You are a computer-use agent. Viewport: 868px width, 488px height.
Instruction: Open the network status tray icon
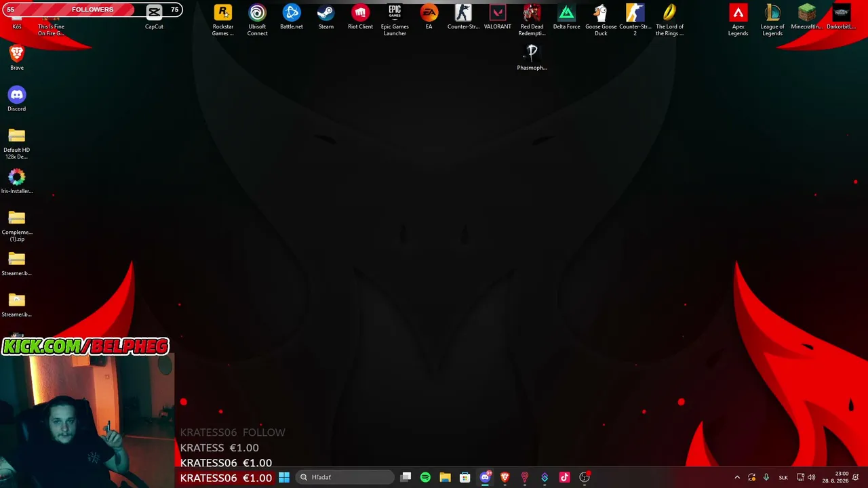(x=800, y=477)
